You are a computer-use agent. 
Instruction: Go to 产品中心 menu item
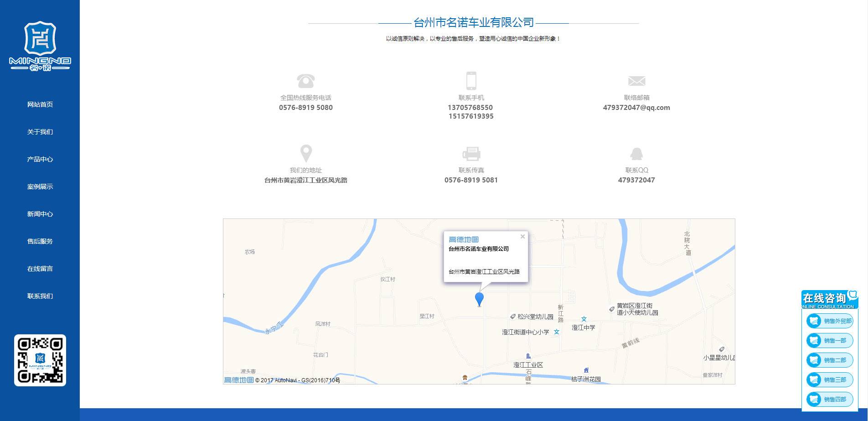point(40,159)
